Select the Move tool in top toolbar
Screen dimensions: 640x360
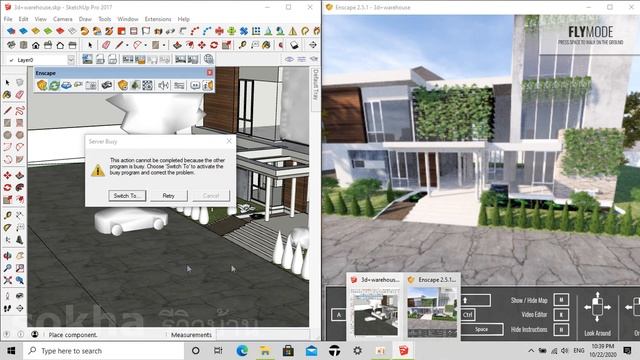tap(202, 45)
